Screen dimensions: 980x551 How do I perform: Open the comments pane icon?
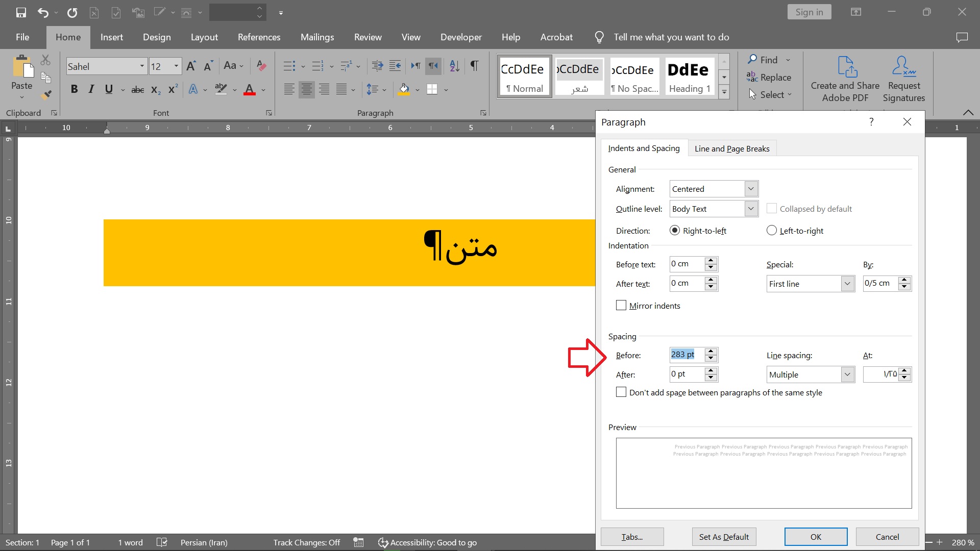click(x=962, y=37)
